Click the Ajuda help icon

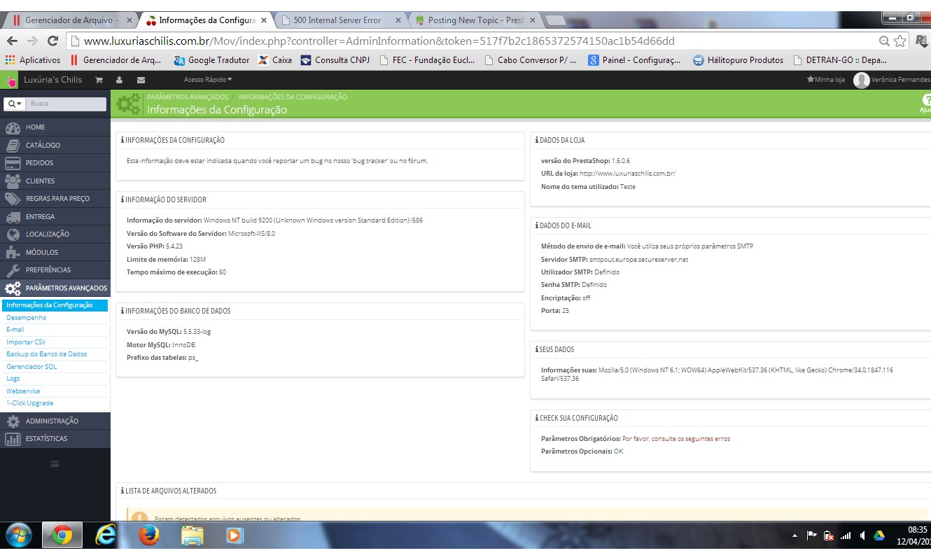click(925, 104)
